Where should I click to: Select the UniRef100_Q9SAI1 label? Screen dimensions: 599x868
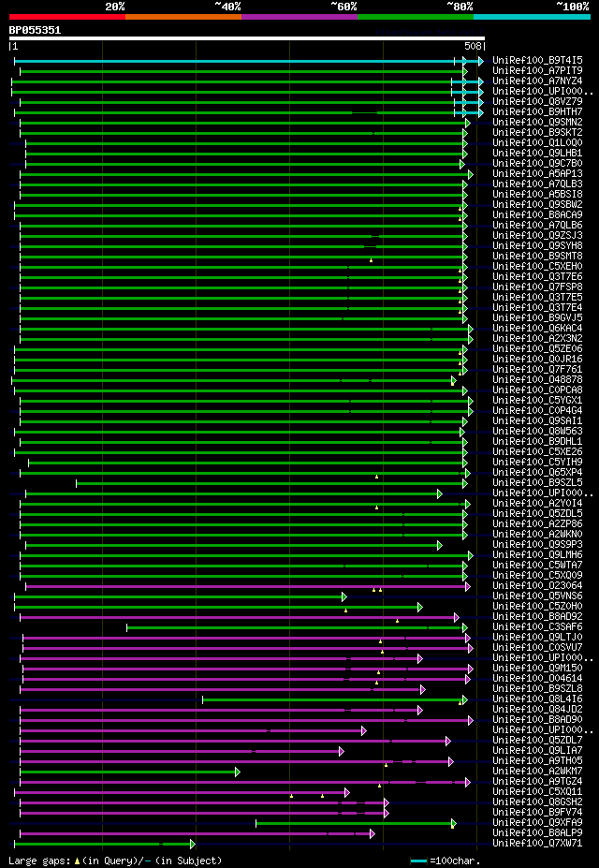pyautogui.click(x=537, y=421)
